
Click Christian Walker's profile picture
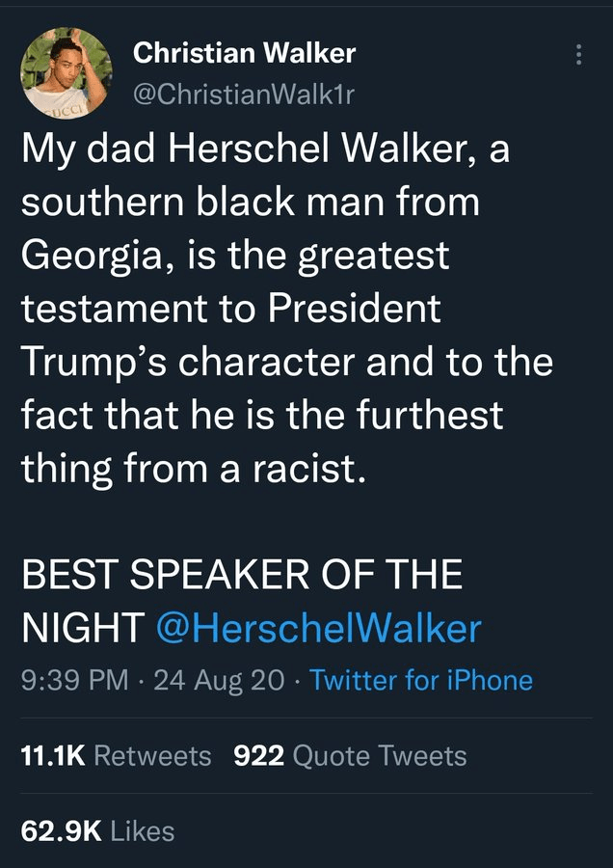click(67, 70)
